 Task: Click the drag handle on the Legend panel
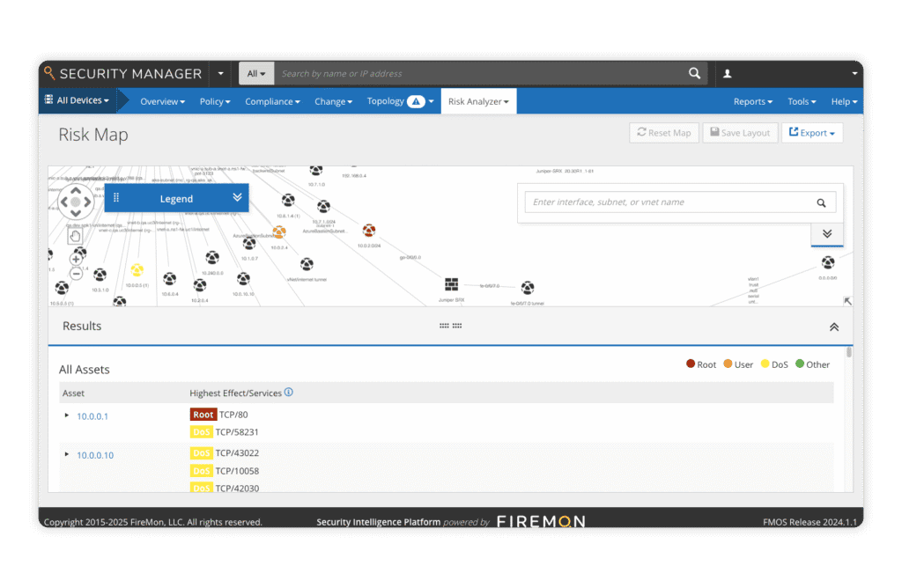point(116,198)
